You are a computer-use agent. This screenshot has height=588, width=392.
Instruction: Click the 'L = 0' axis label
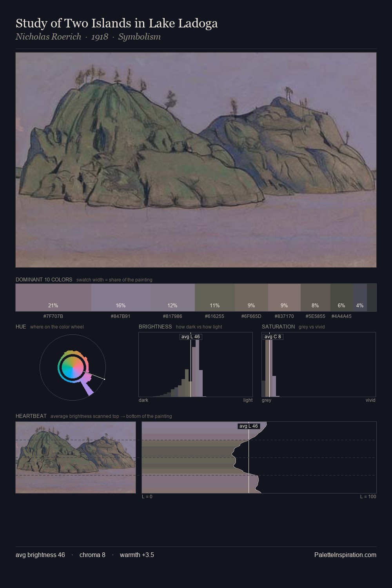click(147, 497)
